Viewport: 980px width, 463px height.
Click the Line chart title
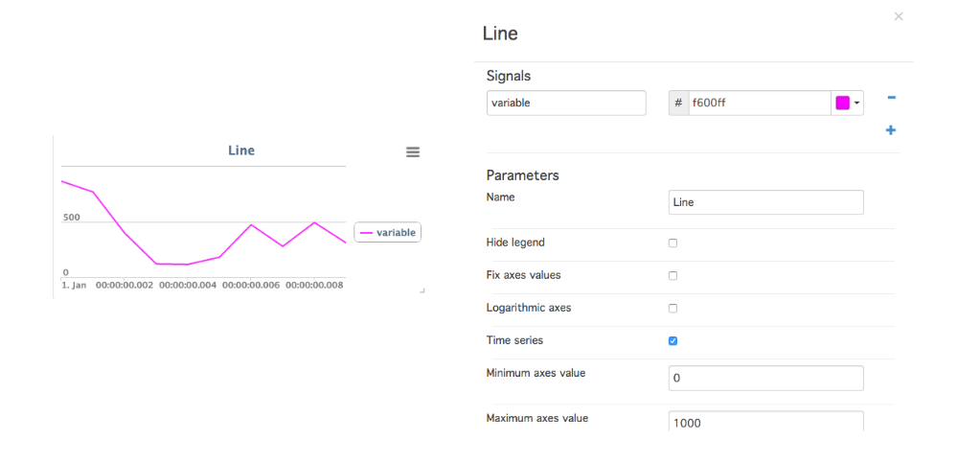[241, 150]
